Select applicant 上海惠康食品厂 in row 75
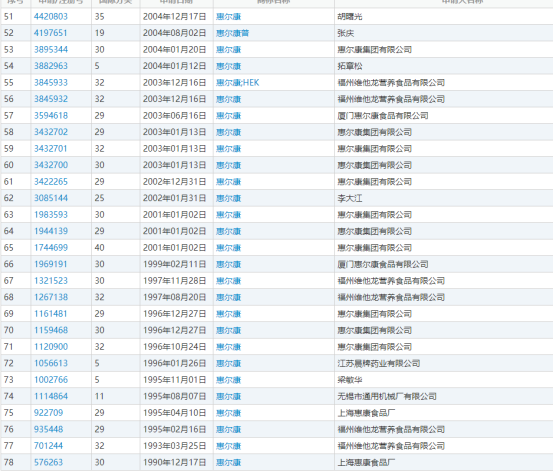Screen dimensions: 554x474 pos(366,413)
